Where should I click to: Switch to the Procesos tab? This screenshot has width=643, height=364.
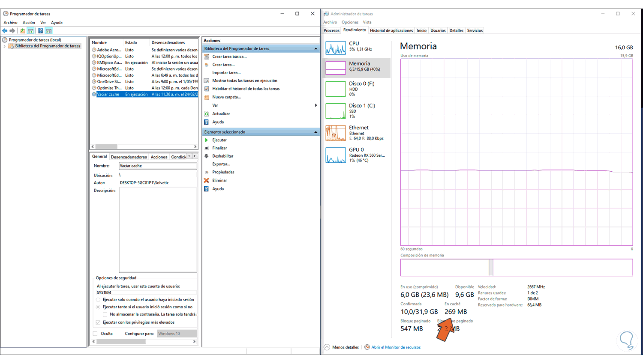pos(331,30)
